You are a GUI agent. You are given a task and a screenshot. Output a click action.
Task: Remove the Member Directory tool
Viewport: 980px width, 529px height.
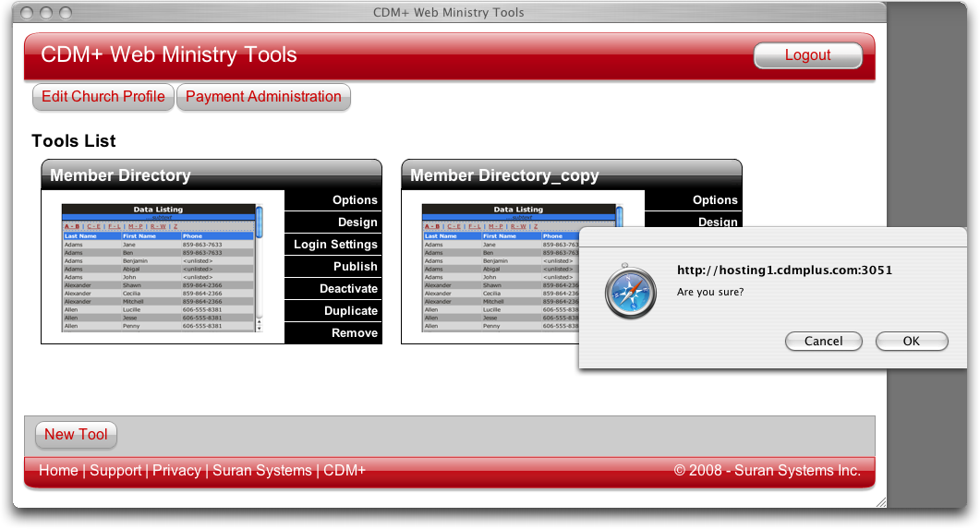pyautogui.click(x=354, y=333)
